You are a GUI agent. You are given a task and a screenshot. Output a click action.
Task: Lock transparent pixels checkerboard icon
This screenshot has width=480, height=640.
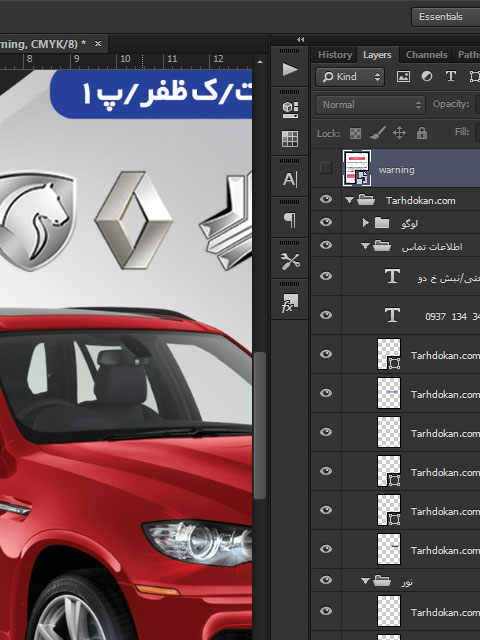(x=356, y=133)
